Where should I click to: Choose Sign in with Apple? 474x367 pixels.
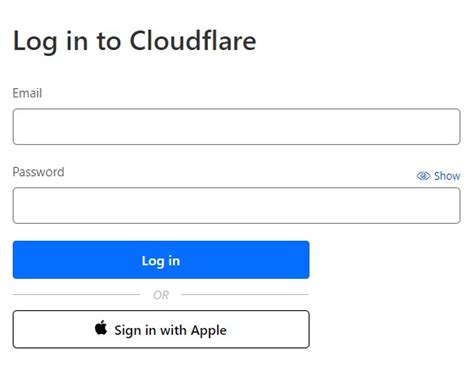tap(161, 329)
